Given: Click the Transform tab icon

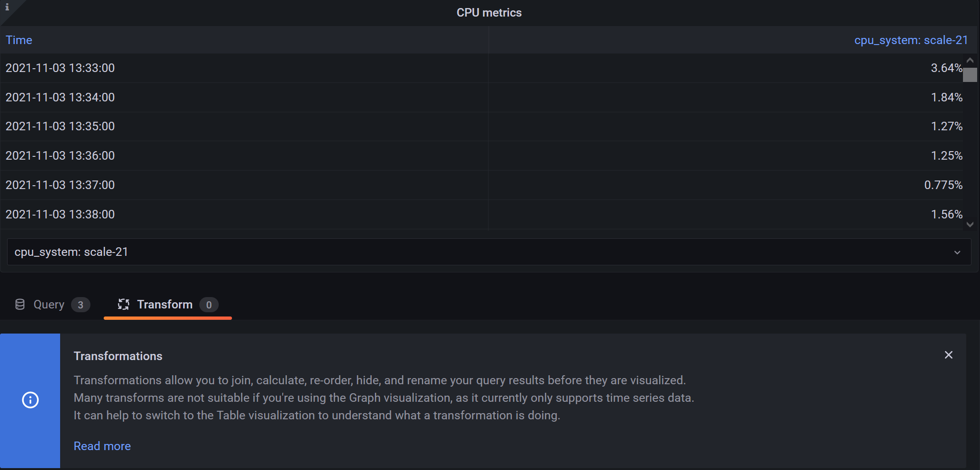Looking at the screenshot, I should pyautogui.click(x=124, y=305).
